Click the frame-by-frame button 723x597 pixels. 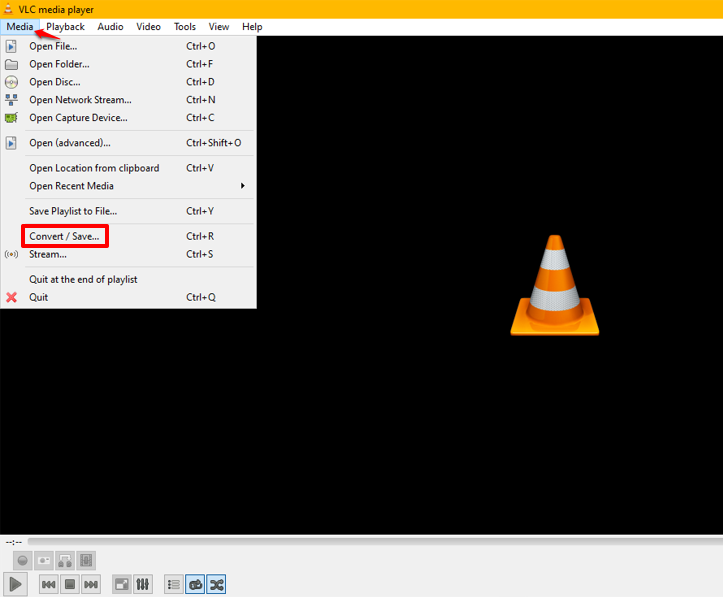click(86, 561)
